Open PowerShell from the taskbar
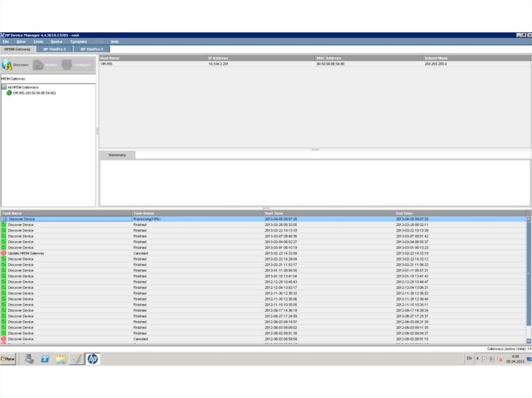Viewport: 532px width, 398px height. [45, 359]
